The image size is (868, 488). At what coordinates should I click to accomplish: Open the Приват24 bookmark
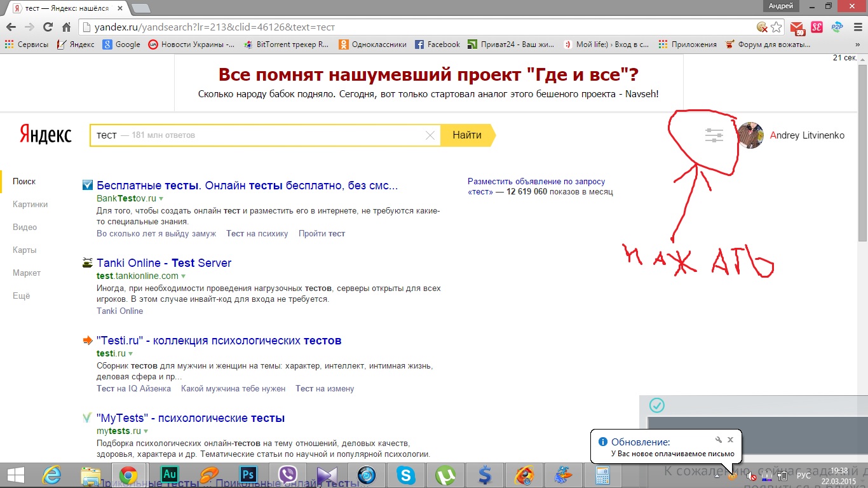pyautogui.click(x=512, y=44)
